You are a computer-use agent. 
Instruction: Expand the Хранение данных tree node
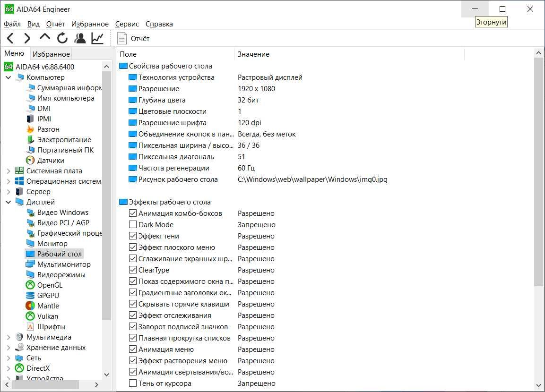(9, 348)
